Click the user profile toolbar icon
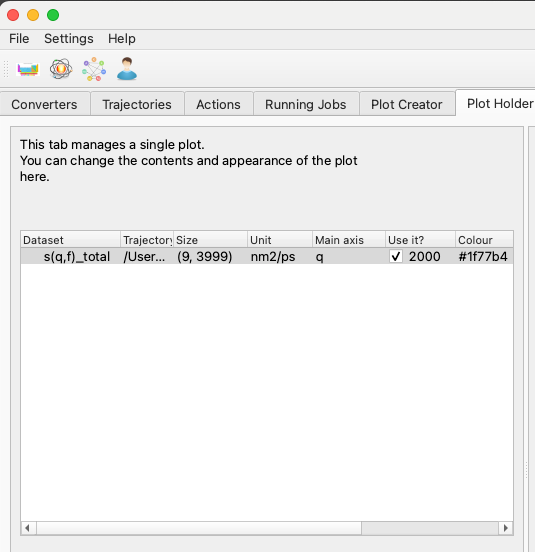 click(127, 69)
